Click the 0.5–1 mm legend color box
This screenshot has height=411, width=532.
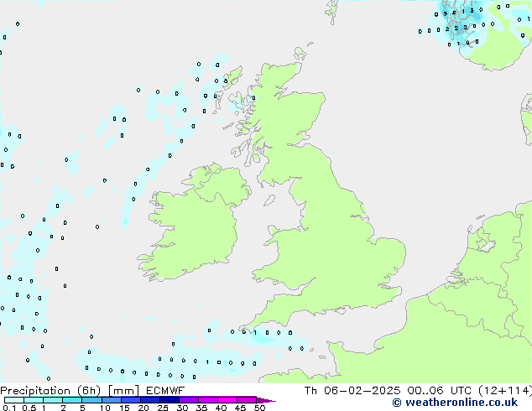[x=34, y=400]
